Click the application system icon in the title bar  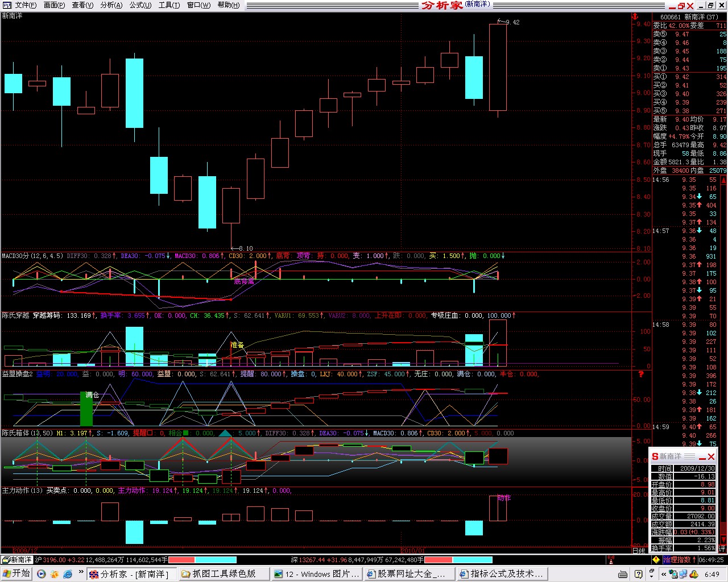tap(6, 5)
